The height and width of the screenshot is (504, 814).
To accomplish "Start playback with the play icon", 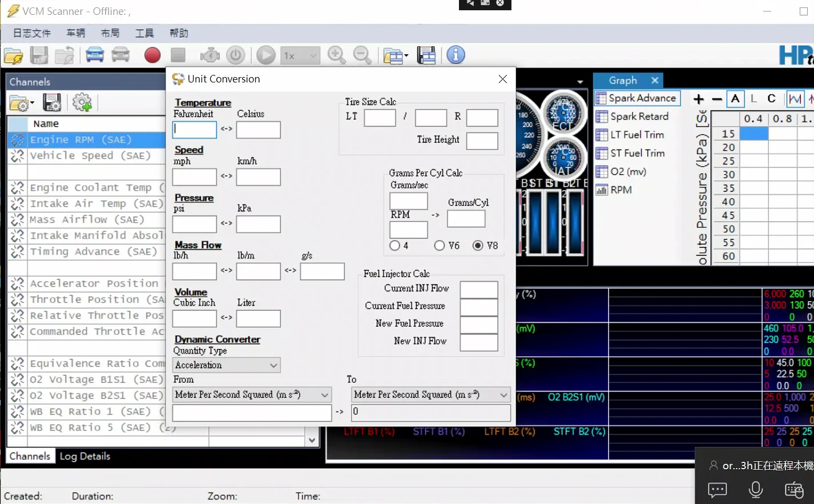I will pyautogui.click(x=265, y=55).
